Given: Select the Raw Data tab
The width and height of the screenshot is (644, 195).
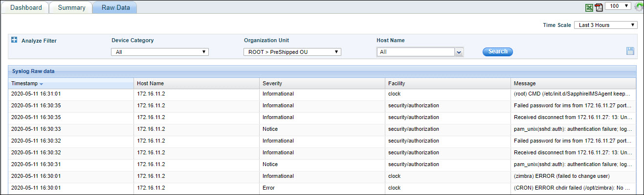Looking at the screenshot, I should click(115, 8).
